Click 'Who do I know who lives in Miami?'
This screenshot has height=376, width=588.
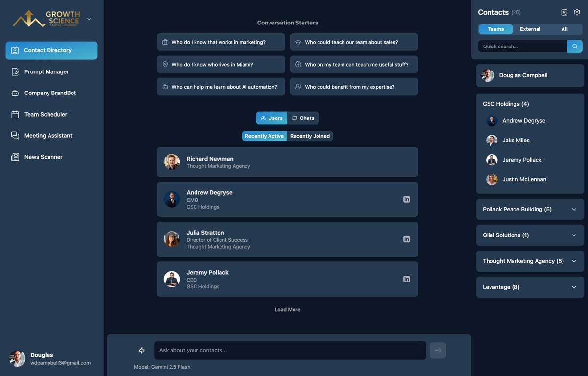221,64
